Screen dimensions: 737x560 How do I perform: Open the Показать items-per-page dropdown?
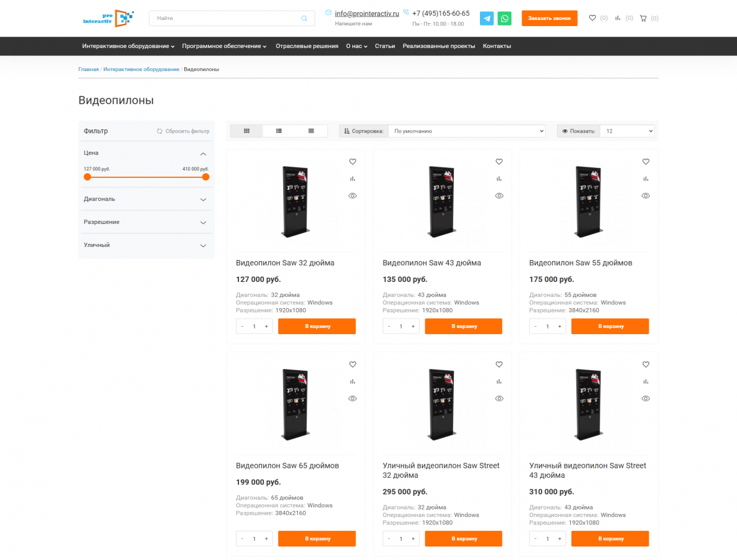coord(626,131)
